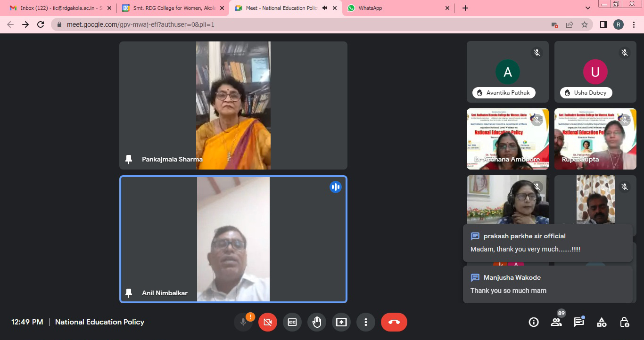Show meeting details info icon
Image resolution: width=644 pixels, height=340 pixels.
point(534,322)
